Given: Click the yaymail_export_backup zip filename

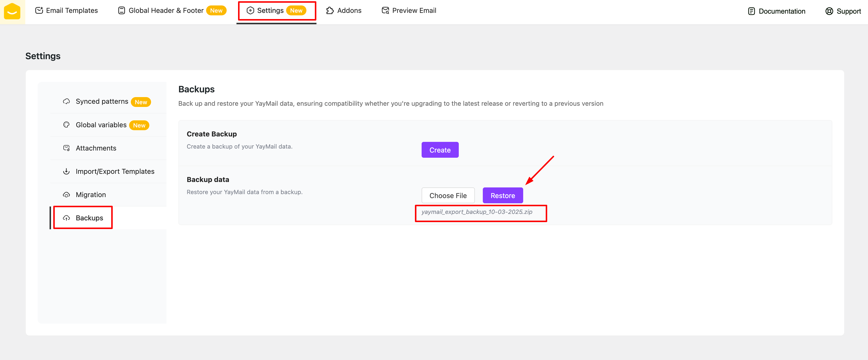Looking at the screenshot, I should [476, 212].
